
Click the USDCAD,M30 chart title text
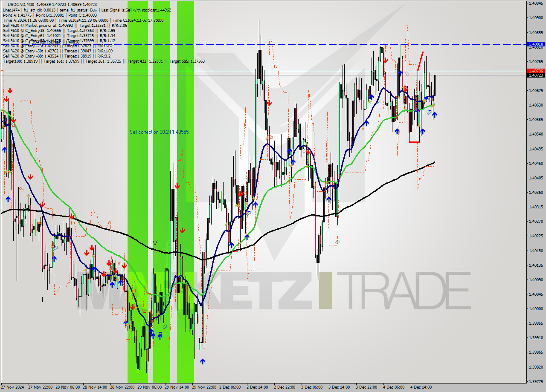[x=21, y=5]
